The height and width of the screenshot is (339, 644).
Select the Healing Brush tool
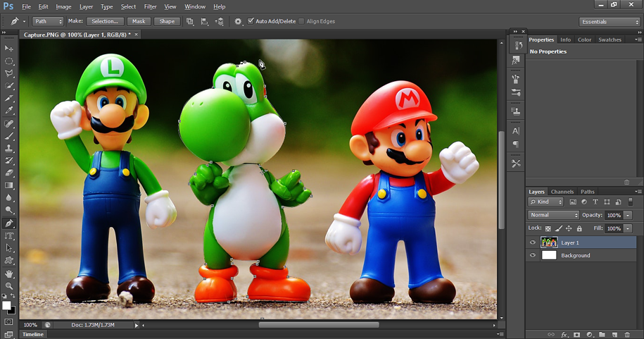point(8,123)
